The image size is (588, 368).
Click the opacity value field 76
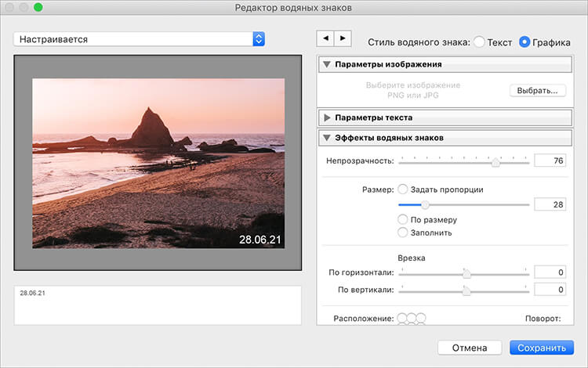(x=550, y=161)
